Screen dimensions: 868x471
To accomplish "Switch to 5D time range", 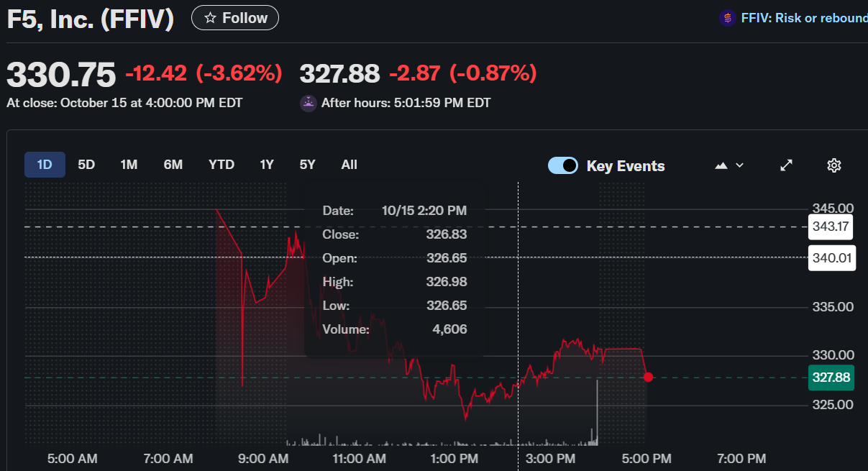I will click(86, 165).
